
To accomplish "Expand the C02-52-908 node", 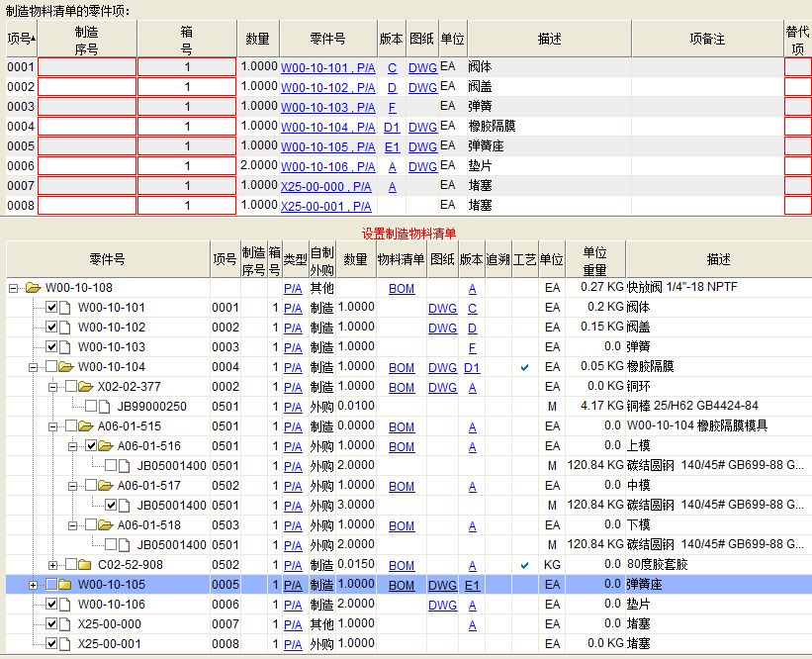I will coord(53,565).
